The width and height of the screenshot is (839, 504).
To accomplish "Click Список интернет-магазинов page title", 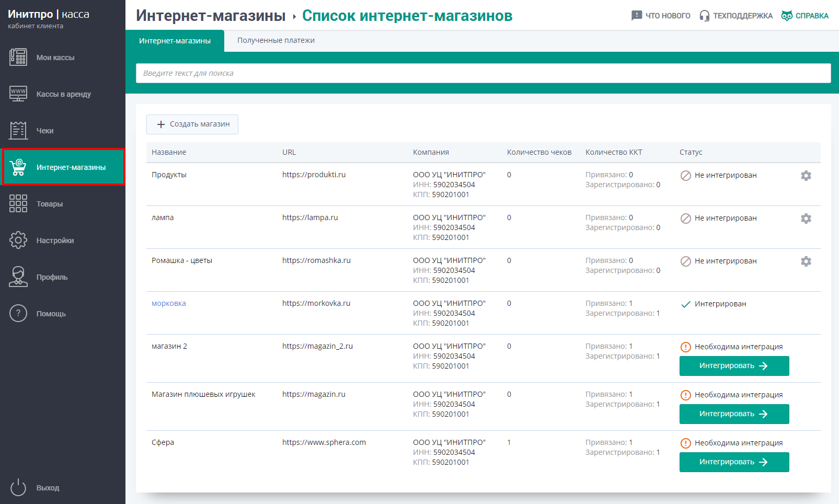I will (407, 16).
